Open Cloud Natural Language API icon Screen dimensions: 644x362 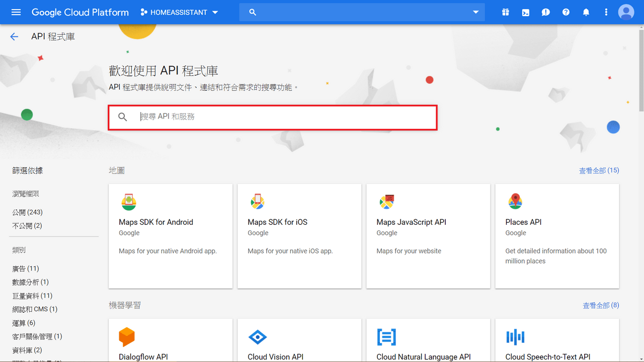(x=386, y=337)
